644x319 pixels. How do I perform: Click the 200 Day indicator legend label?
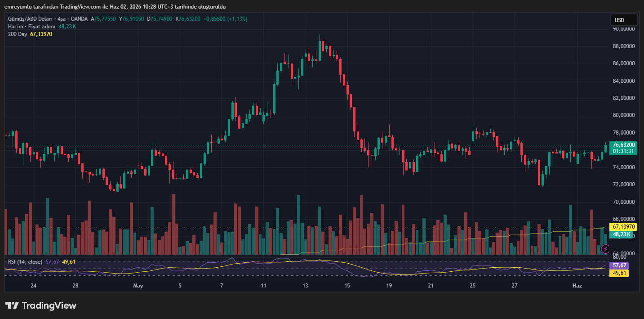18,34
